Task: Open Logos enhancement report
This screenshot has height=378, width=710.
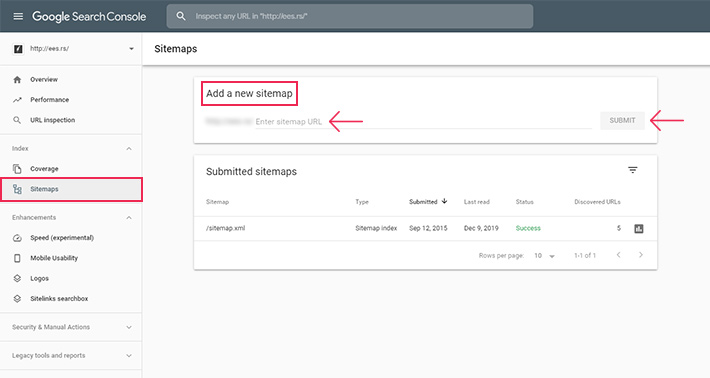Action: coord(39,278)
